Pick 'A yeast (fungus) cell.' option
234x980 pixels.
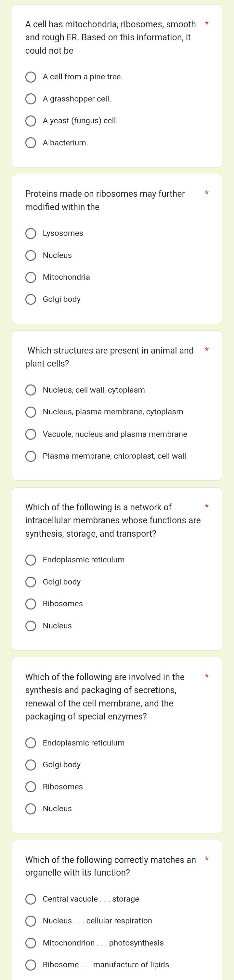(x=31, y=121)
